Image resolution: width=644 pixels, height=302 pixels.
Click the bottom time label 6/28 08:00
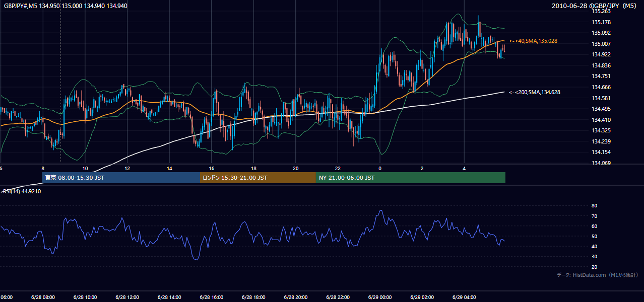[43, 297]
